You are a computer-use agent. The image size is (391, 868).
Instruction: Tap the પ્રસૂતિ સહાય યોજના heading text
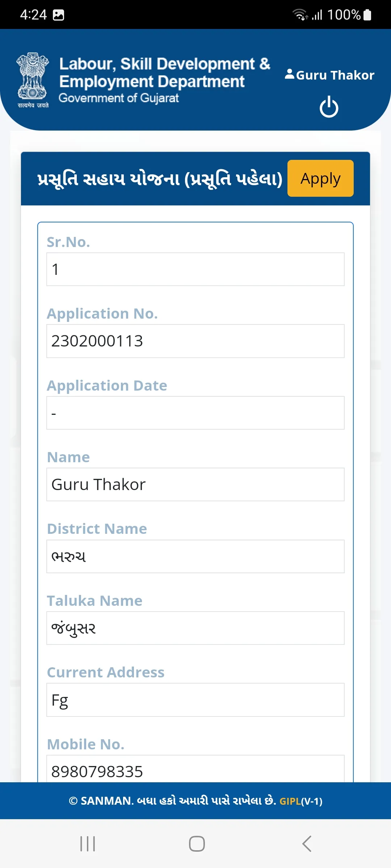[x=160, y=179]
